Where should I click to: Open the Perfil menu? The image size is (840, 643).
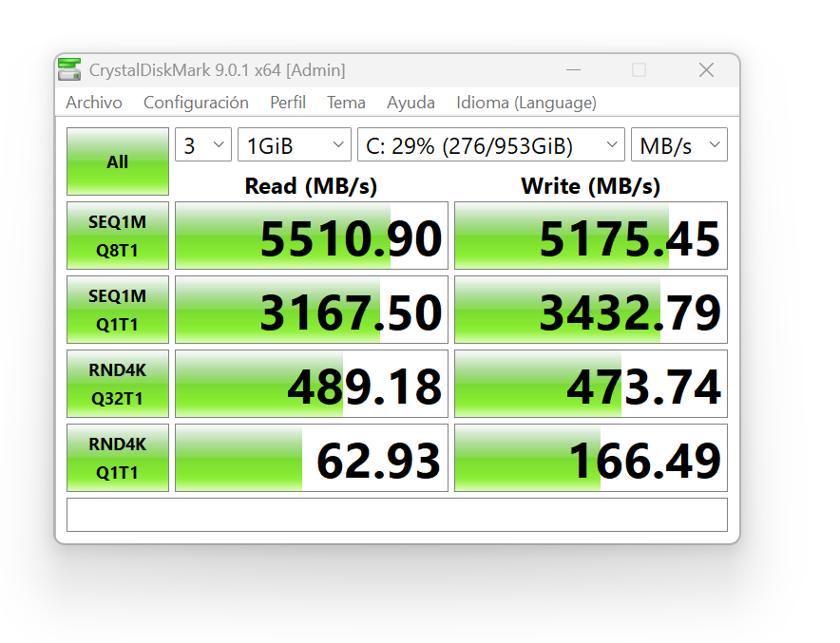pyautogui.click(x=288, y=103)
